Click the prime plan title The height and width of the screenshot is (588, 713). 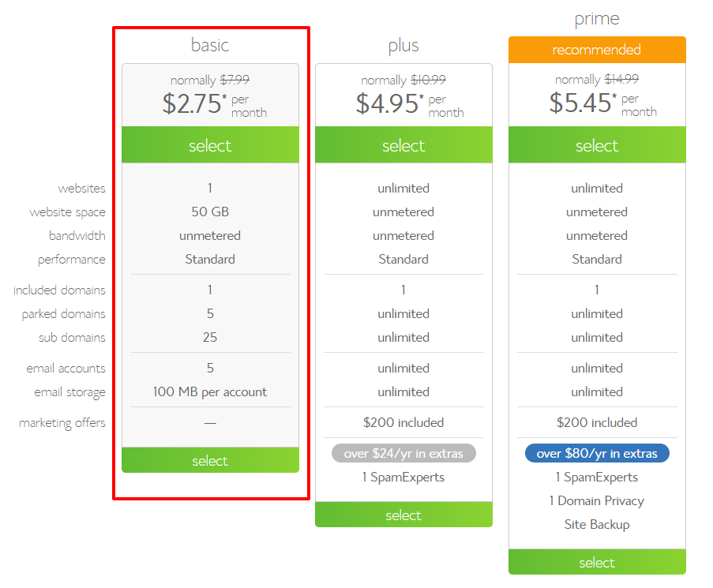point(596,18)
